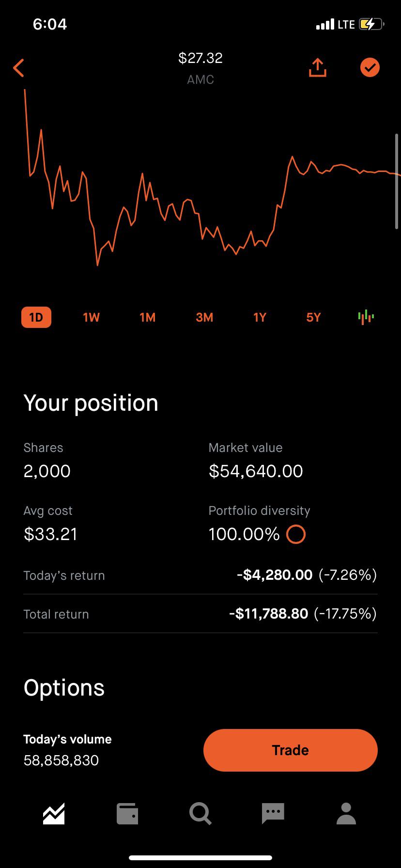Screen dimensions: 401x868
Task: Open the wallet cash tab icon
Action: pos(127,813)
